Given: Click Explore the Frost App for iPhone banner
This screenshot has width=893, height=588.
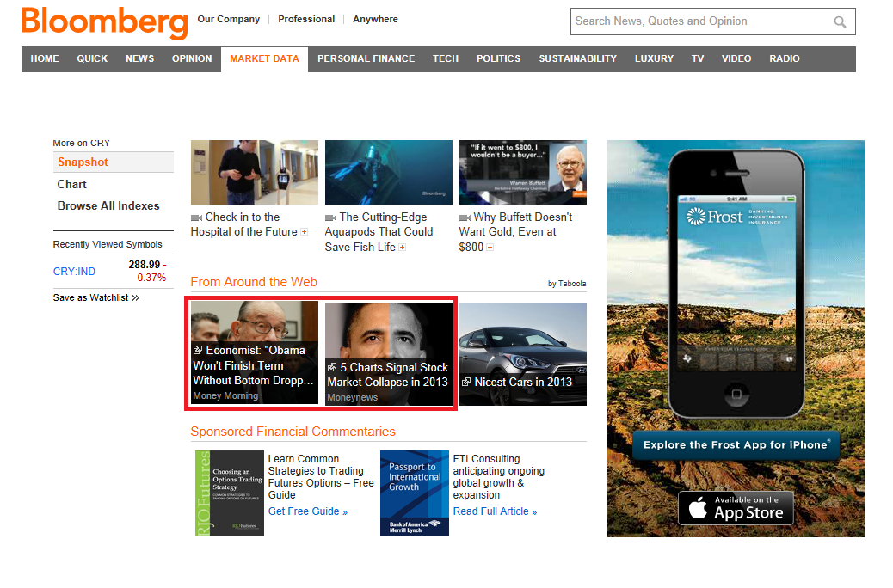Looking at the screenshot, I should click(x=736, y=445).
